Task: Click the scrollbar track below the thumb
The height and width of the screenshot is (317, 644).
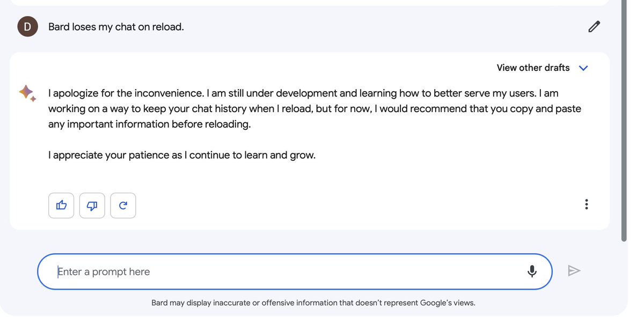Action: 624,279
